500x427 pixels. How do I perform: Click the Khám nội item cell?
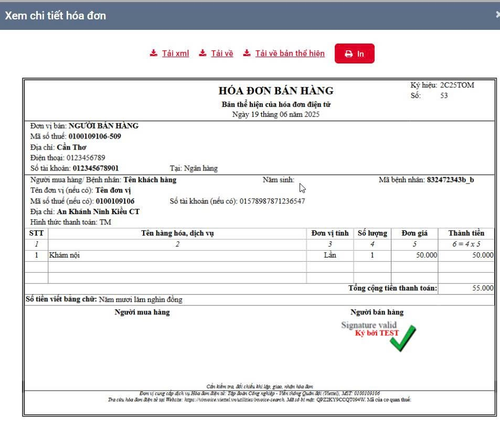[x=177, y=255]
